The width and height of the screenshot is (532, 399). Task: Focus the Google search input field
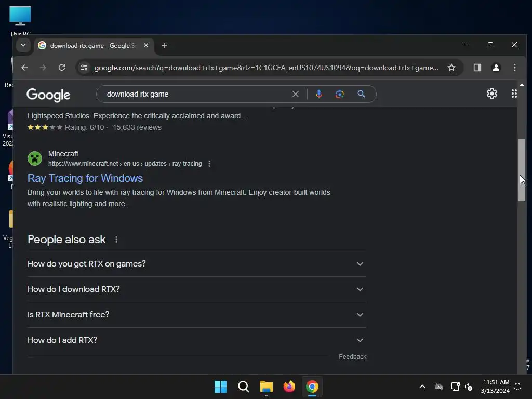click(197, 94)
